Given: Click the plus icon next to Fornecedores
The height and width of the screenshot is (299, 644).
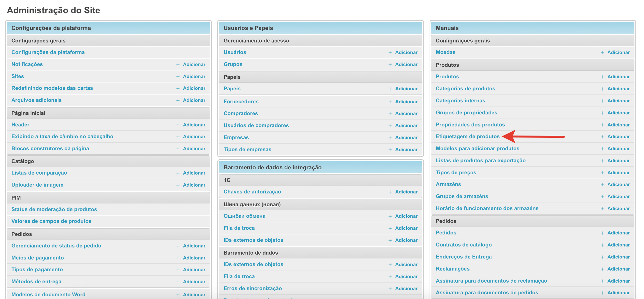Looking at the screenshot, I should (x=390, y=102).
